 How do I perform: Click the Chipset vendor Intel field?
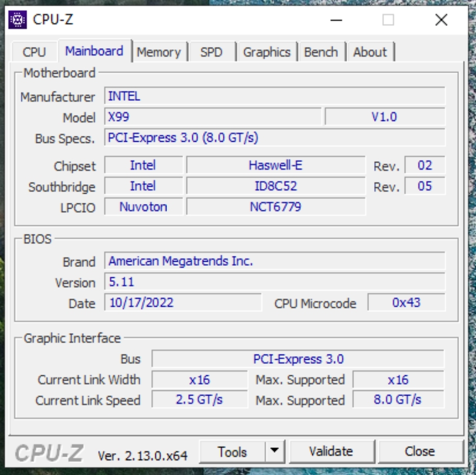point(143,165)
